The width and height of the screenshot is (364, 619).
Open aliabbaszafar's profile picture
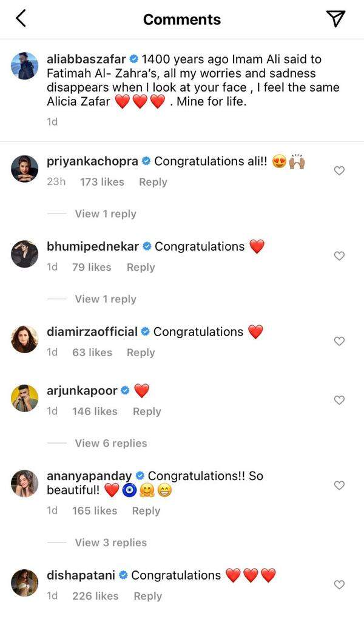coord(25,66)
